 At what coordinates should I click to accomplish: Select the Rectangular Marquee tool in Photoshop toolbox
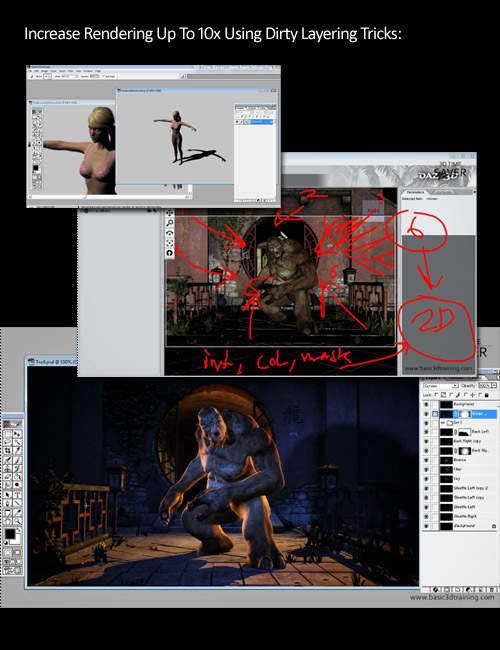(x=7, y=434)
